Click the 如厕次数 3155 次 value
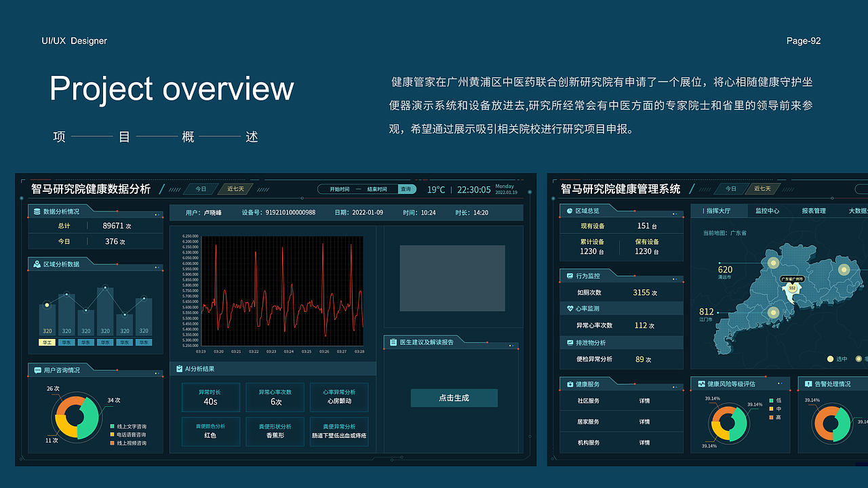The image size is (868, 488). coord(645,293)
